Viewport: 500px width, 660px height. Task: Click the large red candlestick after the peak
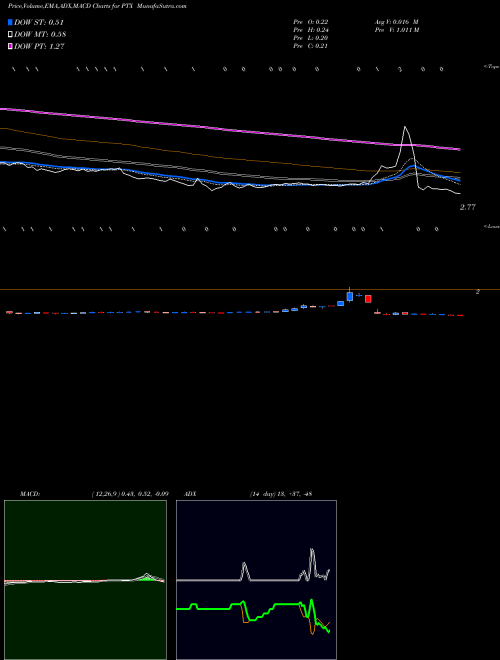(368, 299)
